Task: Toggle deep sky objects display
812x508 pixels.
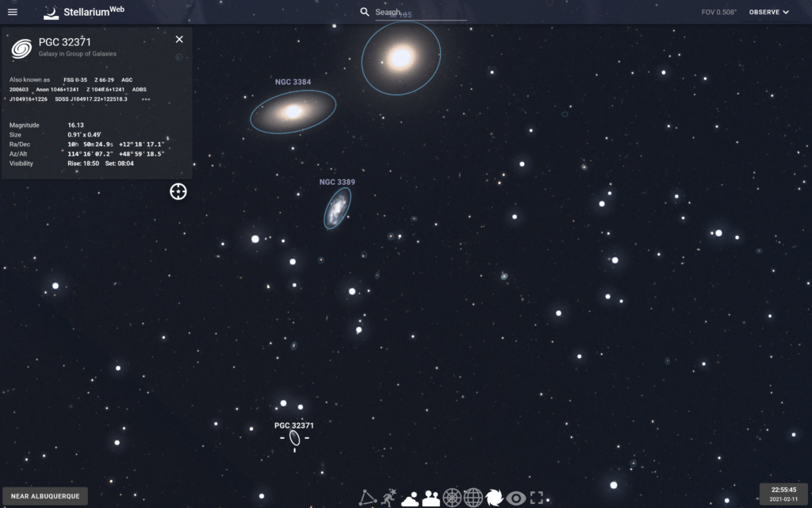Action: click(494, 498)
